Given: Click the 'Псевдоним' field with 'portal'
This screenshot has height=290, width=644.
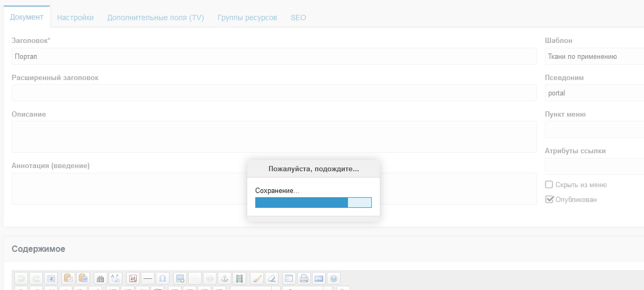Looking at the screenshot, I should (594, 93).
